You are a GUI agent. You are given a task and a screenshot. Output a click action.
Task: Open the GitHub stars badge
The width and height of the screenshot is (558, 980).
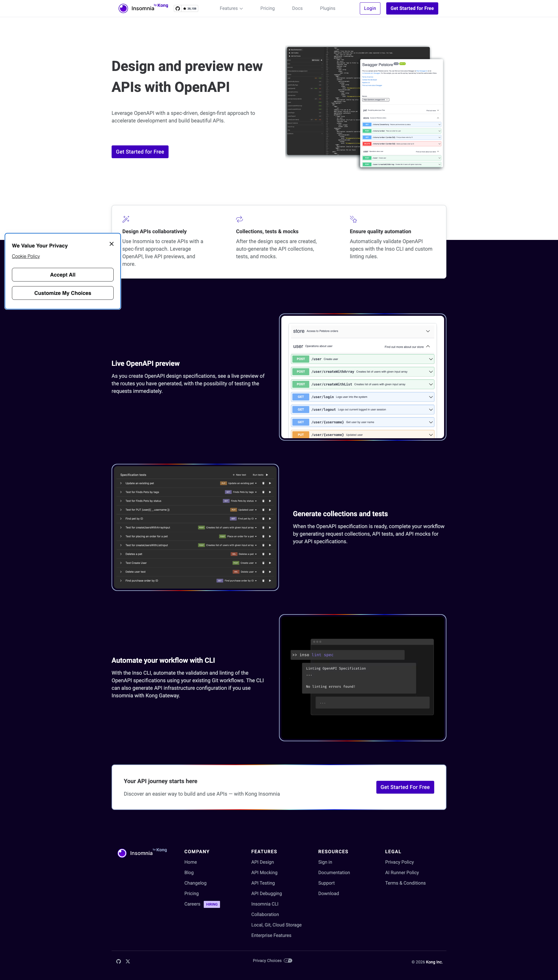pyautogui.click(x=186, y=8)
